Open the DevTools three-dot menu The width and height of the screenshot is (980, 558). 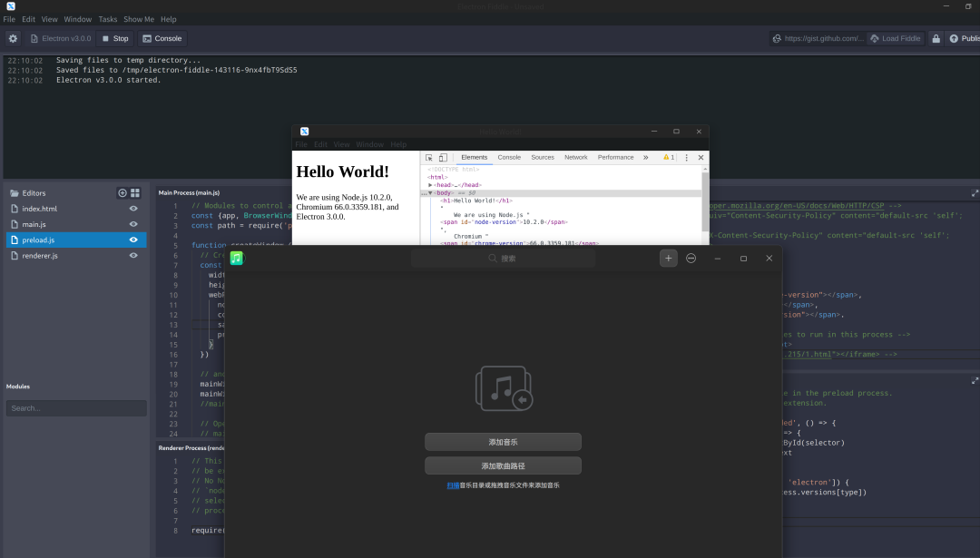[687, 157]
